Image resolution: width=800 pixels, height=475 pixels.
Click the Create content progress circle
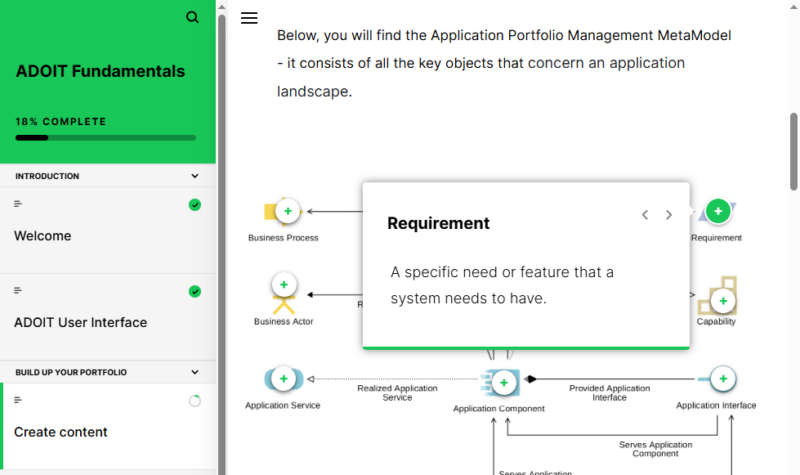pos(195,401)
